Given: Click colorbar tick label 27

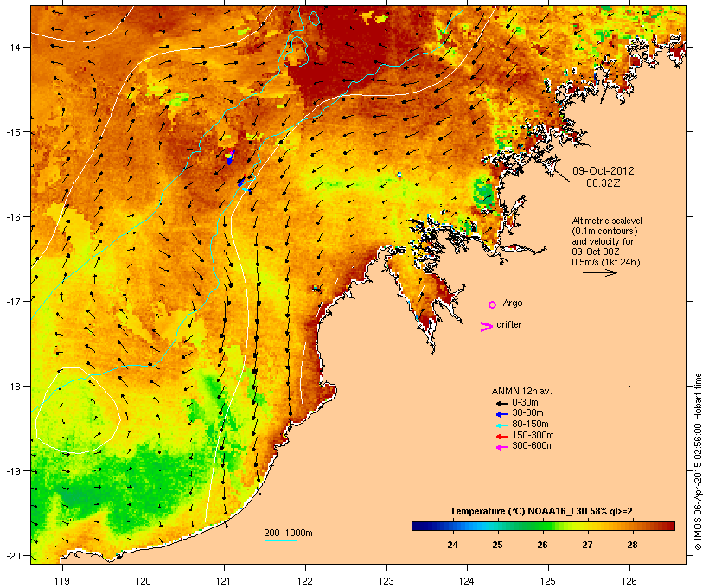Looking at the screenshot, I should click(x=587, y=545).
